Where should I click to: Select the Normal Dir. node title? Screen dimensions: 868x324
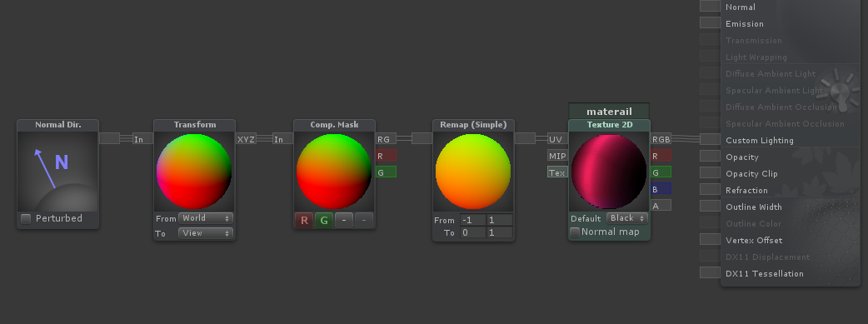58,125
